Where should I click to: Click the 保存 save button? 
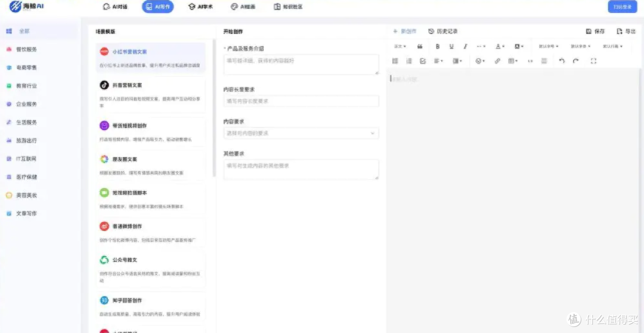click(x=596, y=31)
